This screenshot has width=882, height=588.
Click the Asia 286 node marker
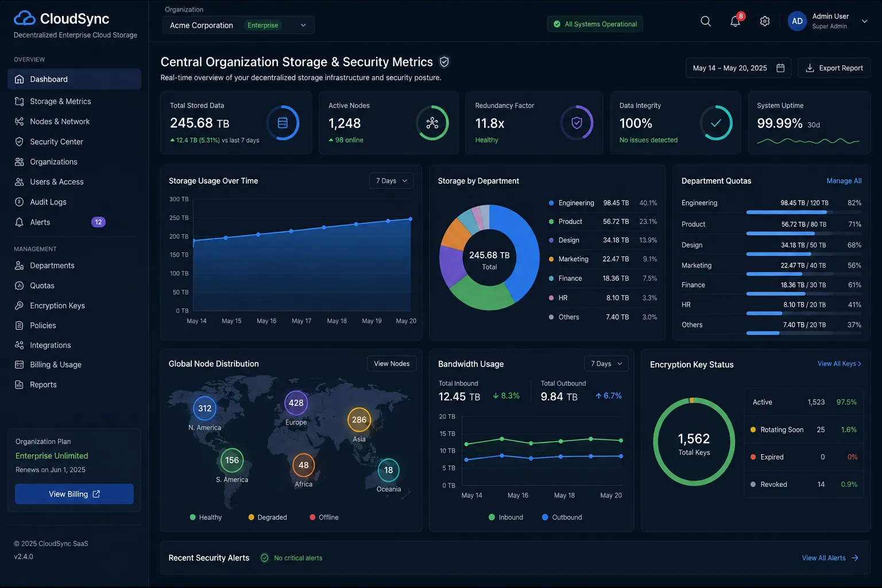359,420
